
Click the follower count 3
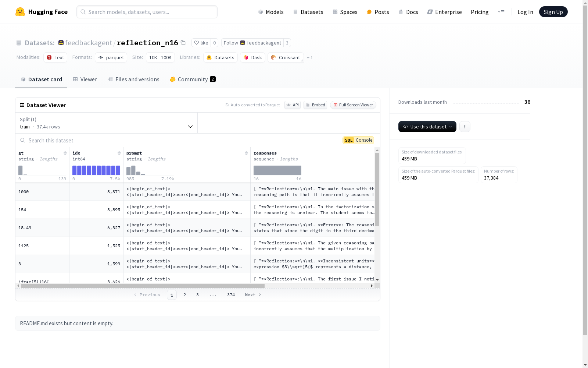point(287,43)
